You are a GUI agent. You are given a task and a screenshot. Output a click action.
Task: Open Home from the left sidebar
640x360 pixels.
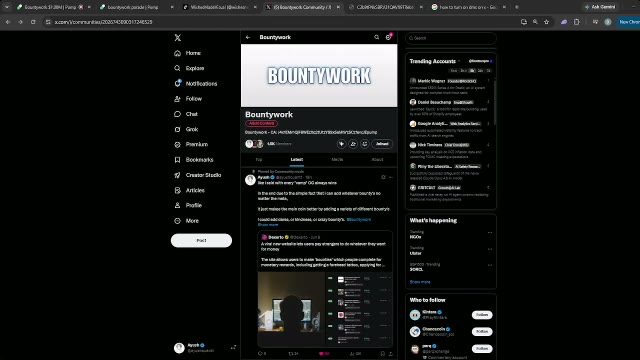(187, 53)
